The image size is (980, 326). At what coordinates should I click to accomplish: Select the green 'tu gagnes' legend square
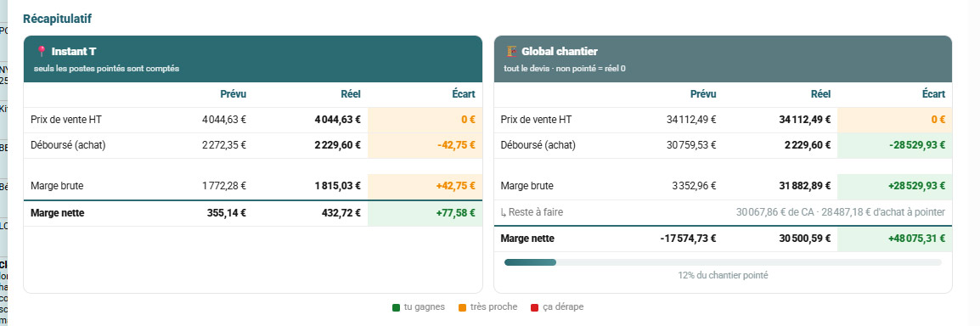(x=396, y=307)
